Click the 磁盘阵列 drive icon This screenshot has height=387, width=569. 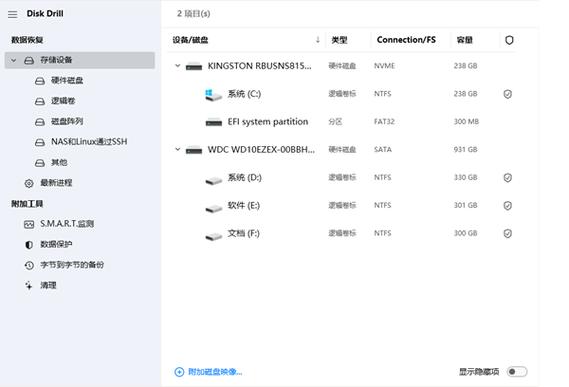pyautogui.click(x=40, y=122)
